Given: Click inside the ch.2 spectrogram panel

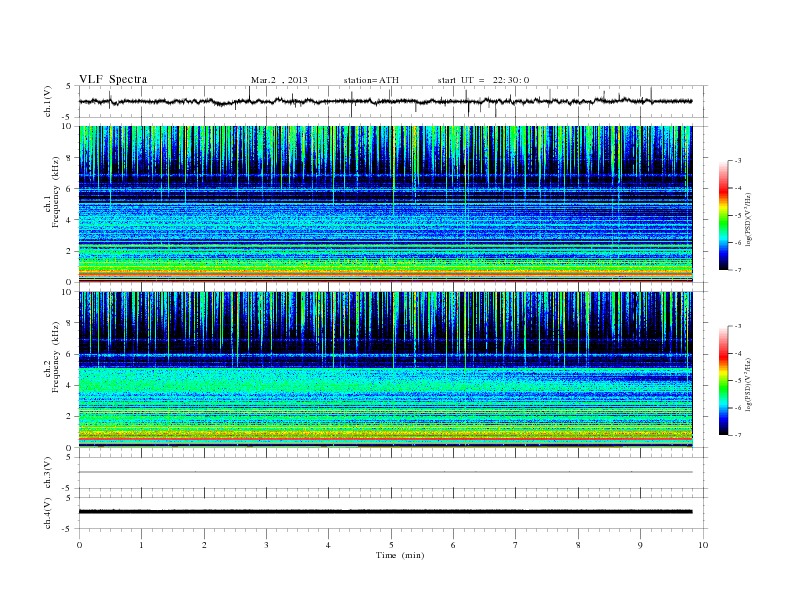Looking at the screenshot, I should (x=385, y=370).
